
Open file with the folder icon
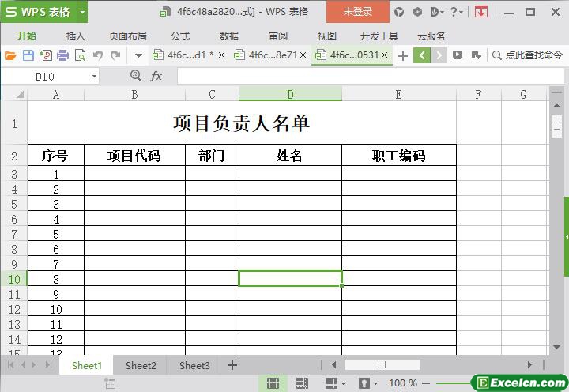click(x=10, y=55)
